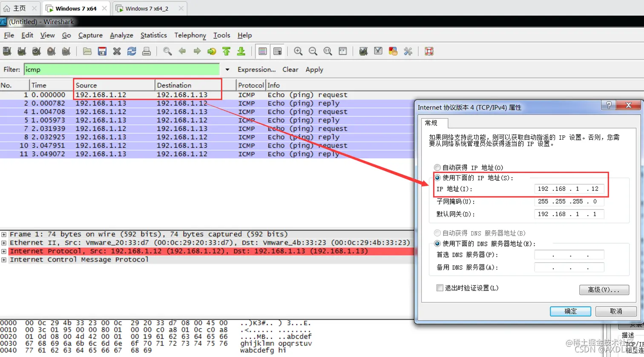
Task: Open capture filters dialog icon
Action: pyautogui.click(x=363, y=52)
